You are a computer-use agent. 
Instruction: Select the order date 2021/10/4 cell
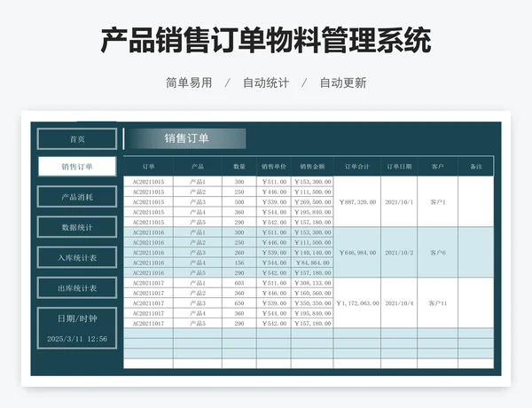pyautogui.click(x=399, y=303)
